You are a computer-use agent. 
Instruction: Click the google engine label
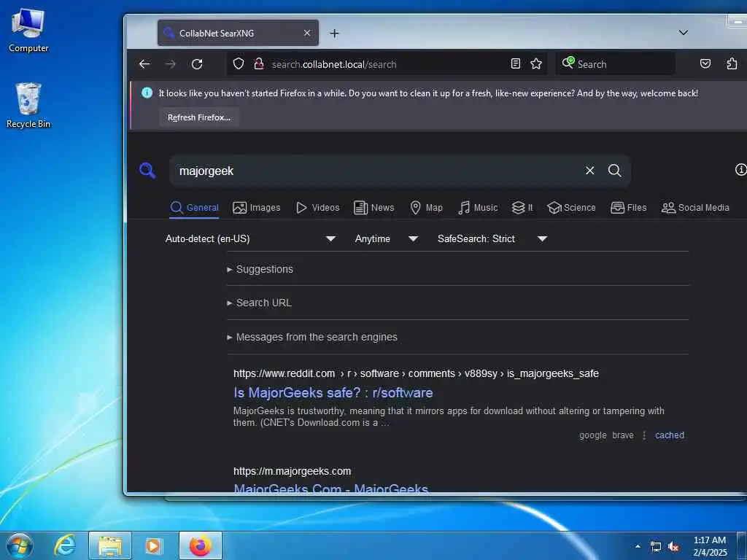(592, 435)
